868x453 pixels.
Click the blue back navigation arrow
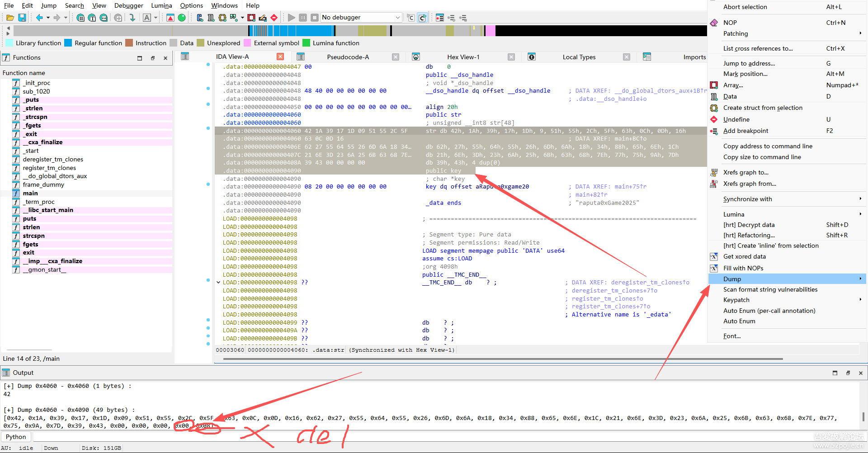pyautogui.click(x=39, y=18)
